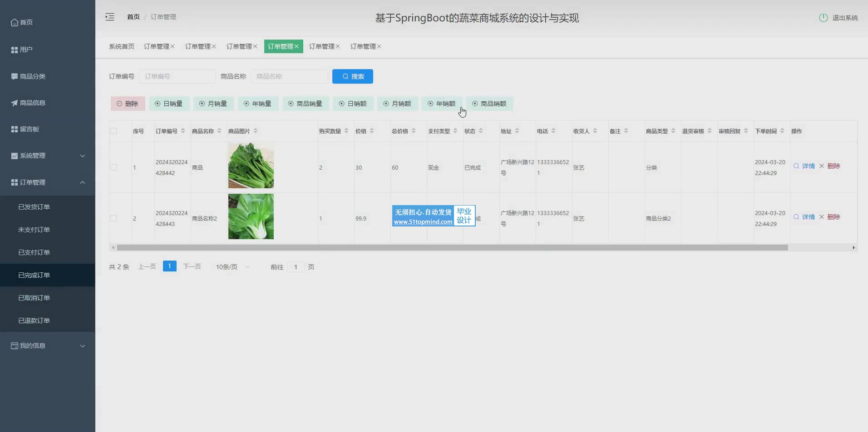Tick the select-all checkbox in table header
The height and width of the screenshot is (432, 868).
click(113, 131)
